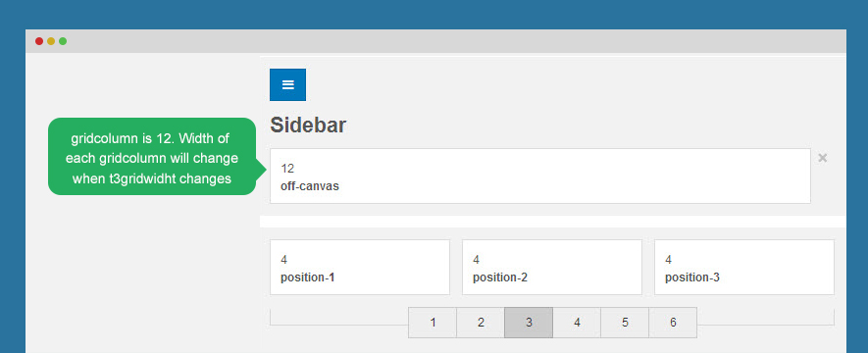Switch to 4 columns layout
Screen dimensions: 868x353
577,323
